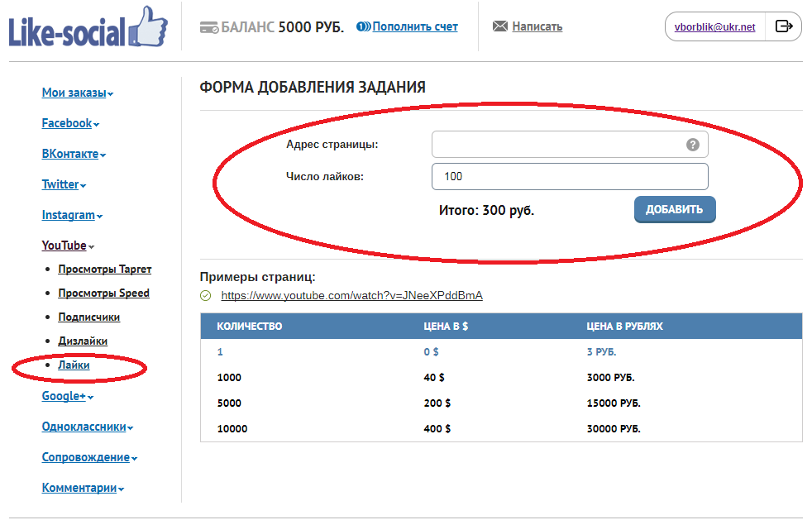Screen dimensions: 812x520
Task: Click the Итого: 300 руб. total
Action: (486, 210)
